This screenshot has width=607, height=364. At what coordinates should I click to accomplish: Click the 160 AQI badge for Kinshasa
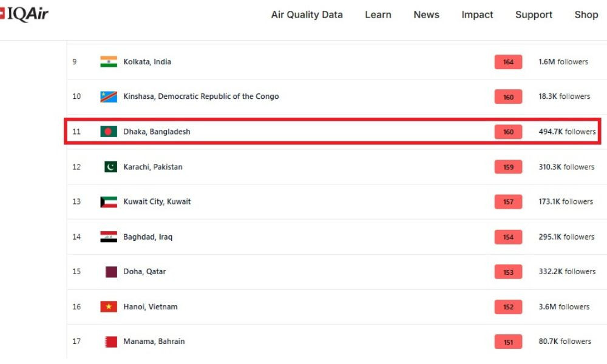508,96
